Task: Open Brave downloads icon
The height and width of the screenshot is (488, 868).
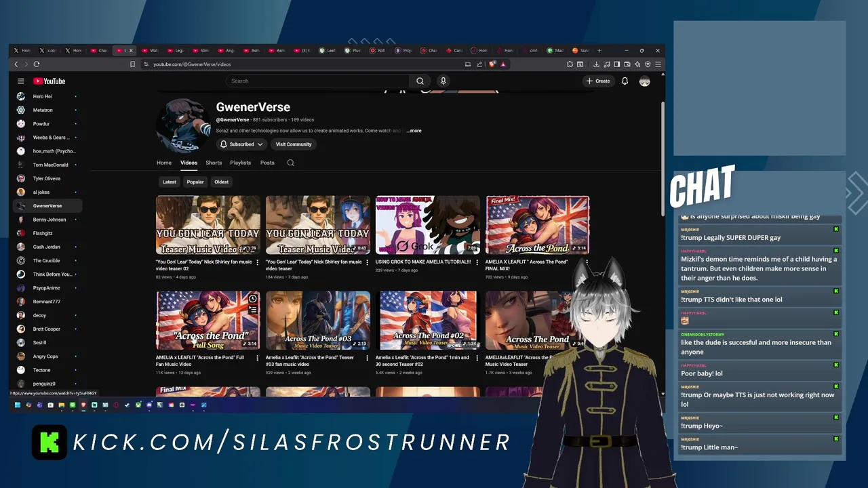Action: tap(596, 64)
